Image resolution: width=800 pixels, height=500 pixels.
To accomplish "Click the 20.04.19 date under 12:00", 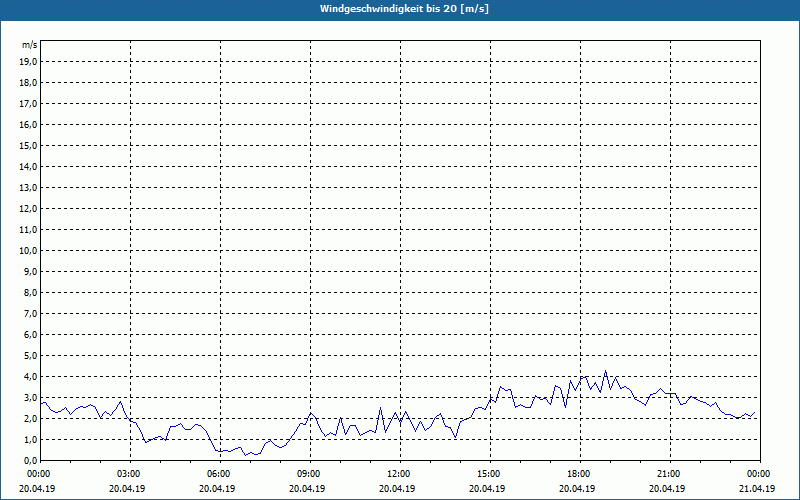I will point(397,488).
